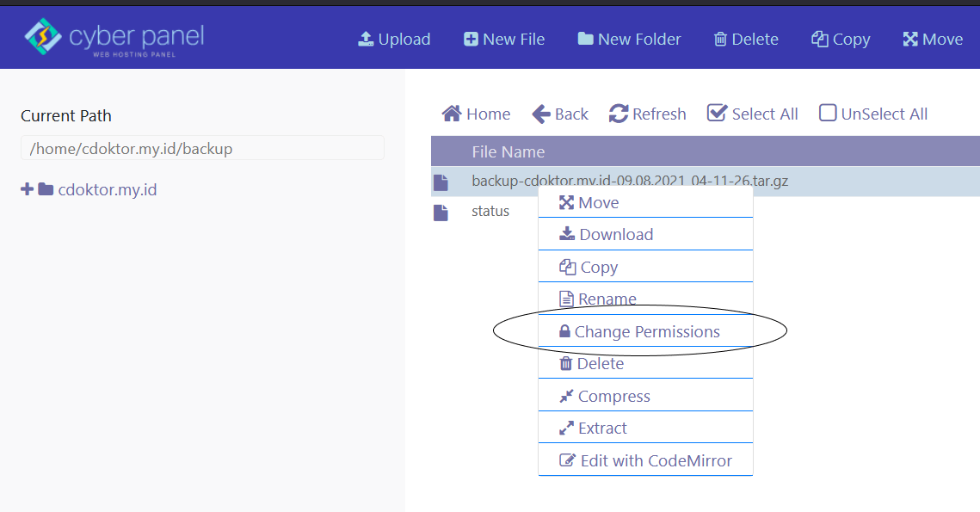Refresh the file listing
Viewport: 980px width, 512px height.
point(648,114)
